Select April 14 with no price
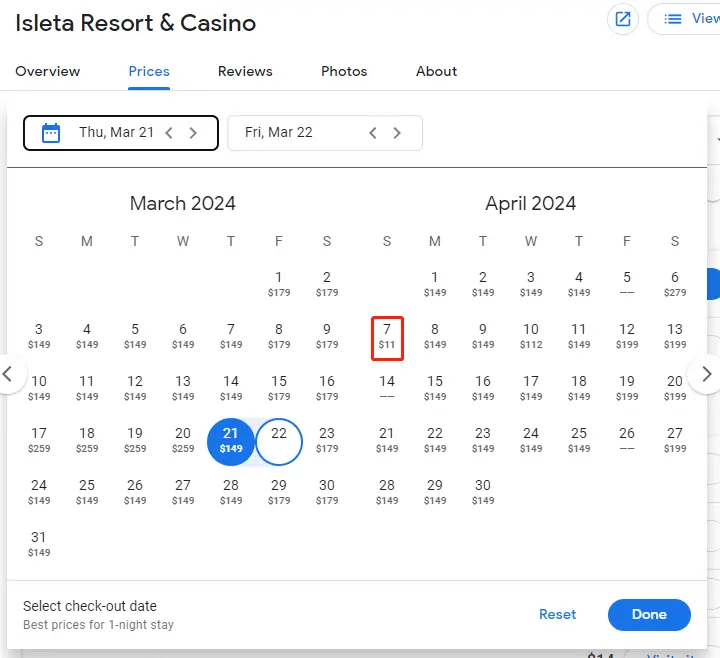This screenshot has width=720, height=658. (x=387, y=388)
